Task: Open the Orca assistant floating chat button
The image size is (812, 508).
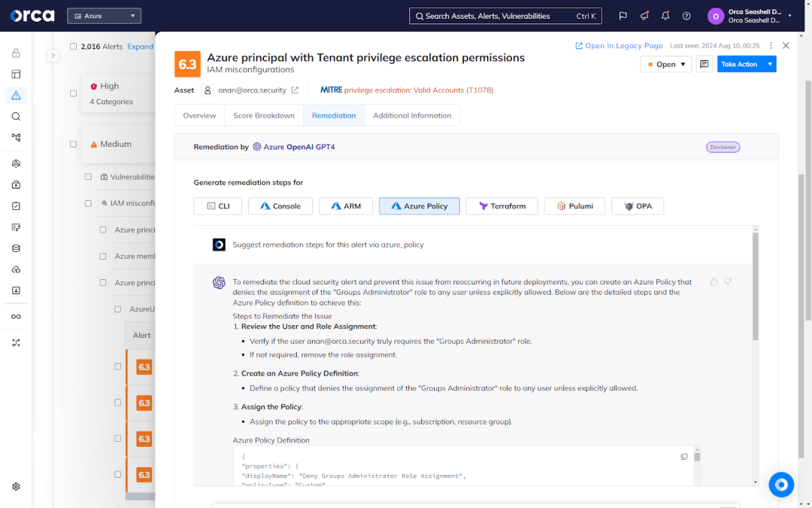Action: point(781,485)
